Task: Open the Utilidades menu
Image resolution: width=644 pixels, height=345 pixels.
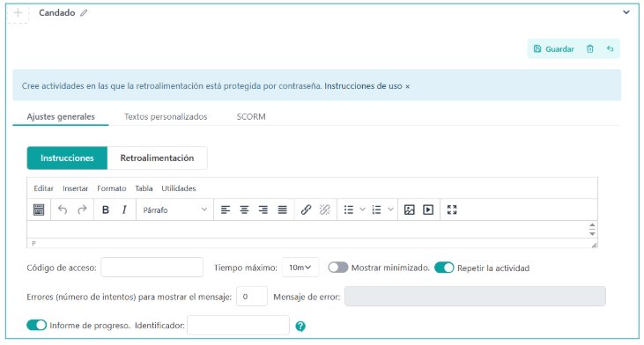Action: (178, 188)
